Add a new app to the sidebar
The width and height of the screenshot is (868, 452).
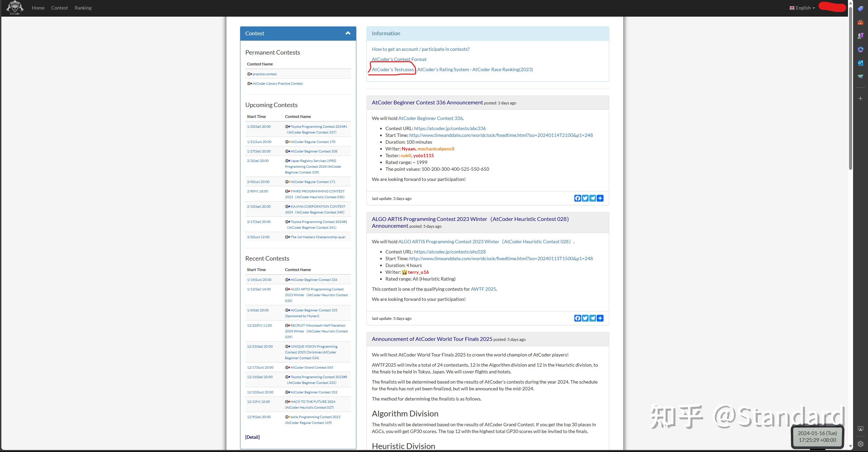(x=860, y=99)
